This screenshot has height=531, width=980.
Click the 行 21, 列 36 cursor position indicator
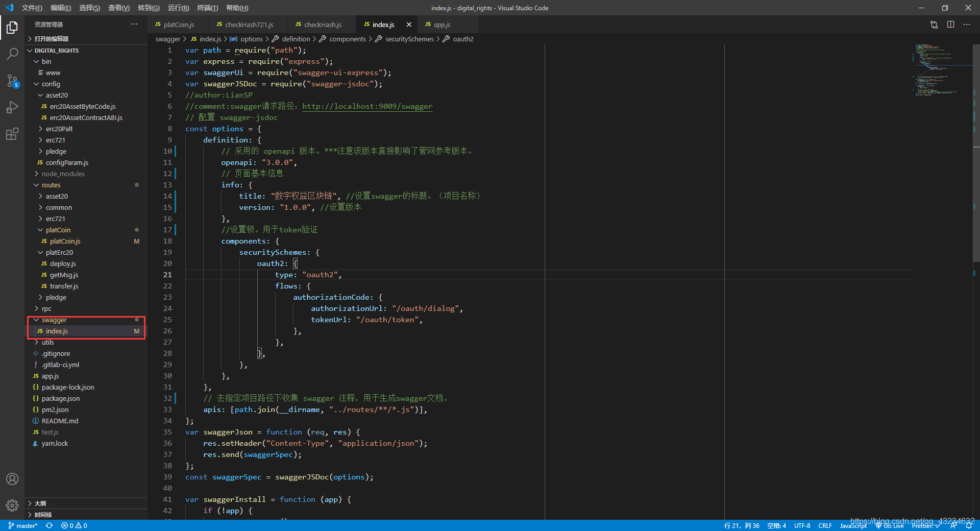[x=742, y=525]
